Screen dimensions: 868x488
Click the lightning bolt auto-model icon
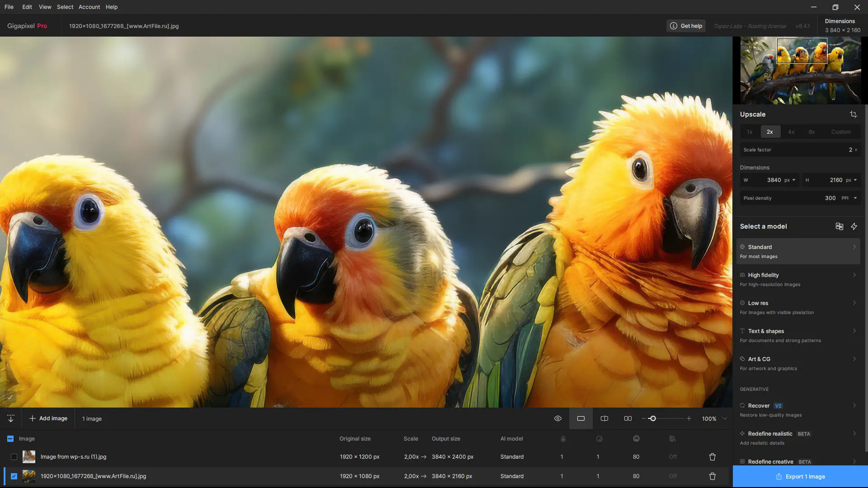(854, 226)
